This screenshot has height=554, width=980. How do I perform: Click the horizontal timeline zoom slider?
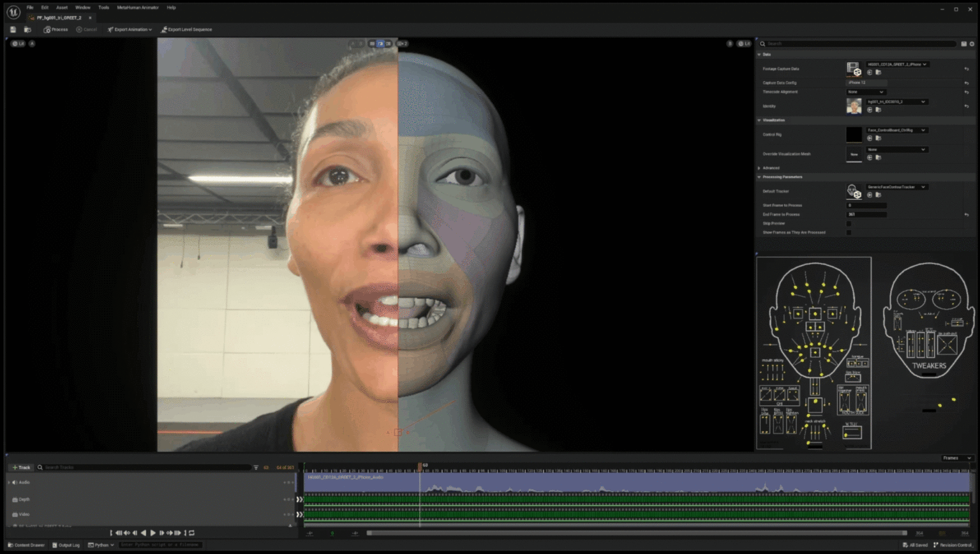click(638, 533)
